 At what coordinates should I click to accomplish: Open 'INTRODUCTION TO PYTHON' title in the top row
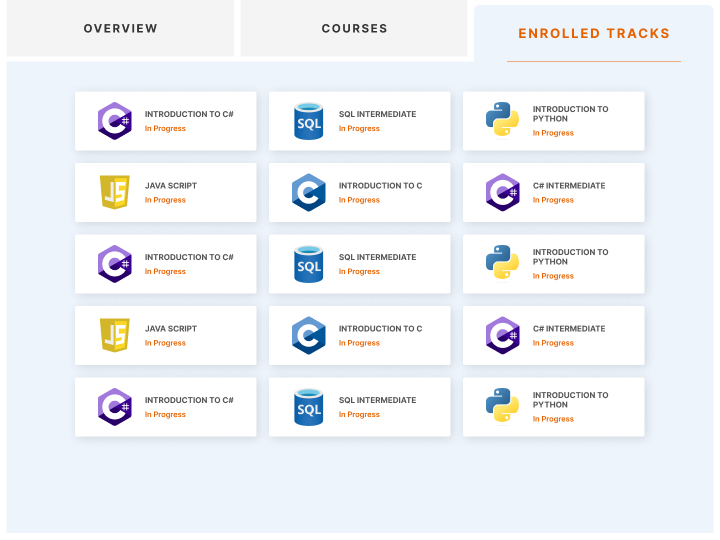(570, 114)
